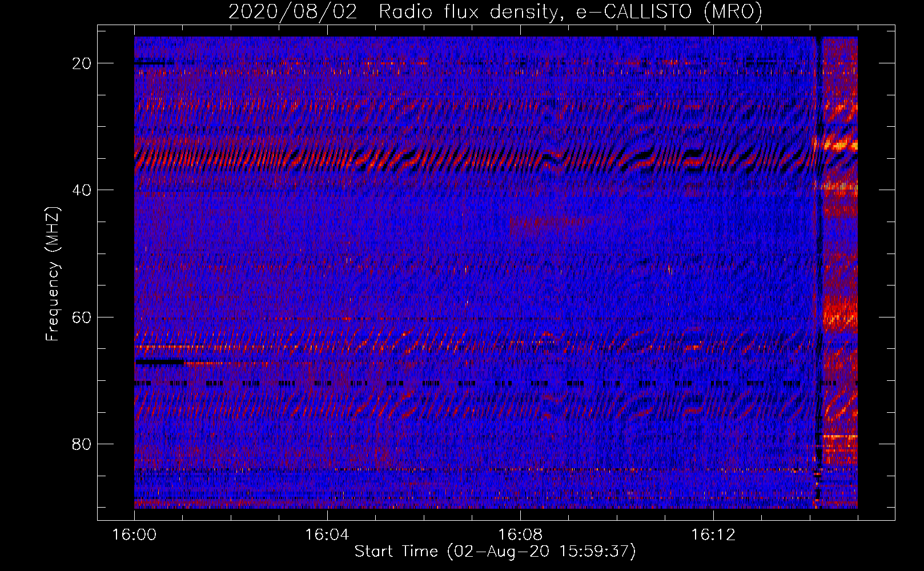Click the '16:04' time tick label
The height and width of the screenshot is (571, 924).
(327, 535)
